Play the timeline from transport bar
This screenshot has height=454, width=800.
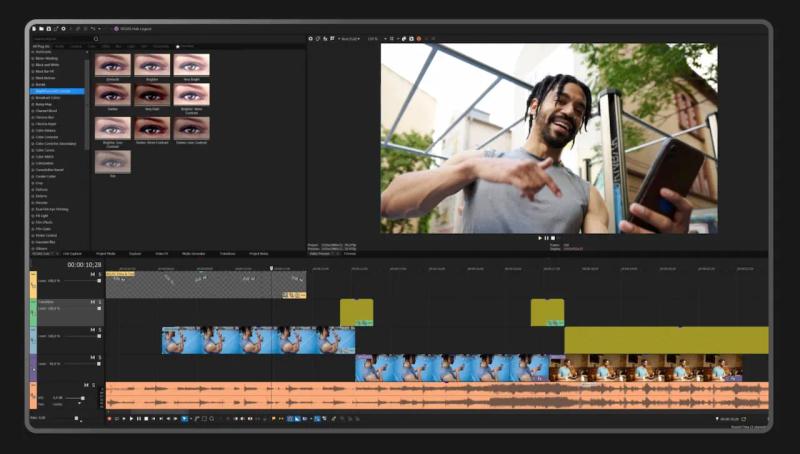(131, 418)
